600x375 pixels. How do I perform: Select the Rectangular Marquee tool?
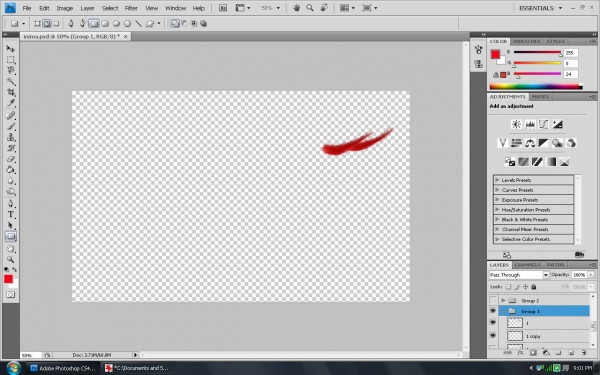pyautogui.click(x=10, y=60)
